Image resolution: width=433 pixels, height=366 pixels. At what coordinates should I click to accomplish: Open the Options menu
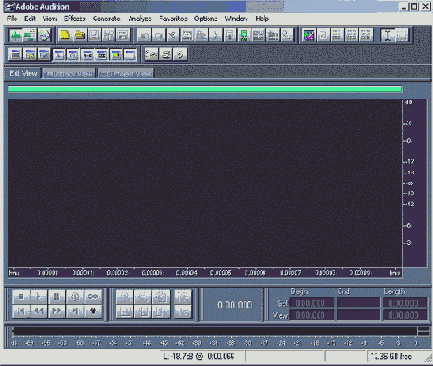205,19
